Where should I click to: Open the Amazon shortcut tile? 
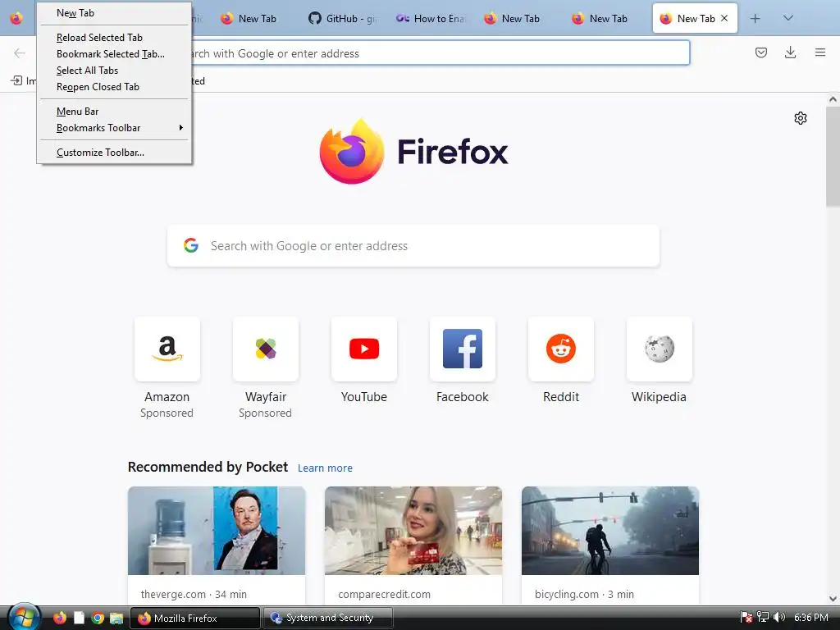click(167, 349)
